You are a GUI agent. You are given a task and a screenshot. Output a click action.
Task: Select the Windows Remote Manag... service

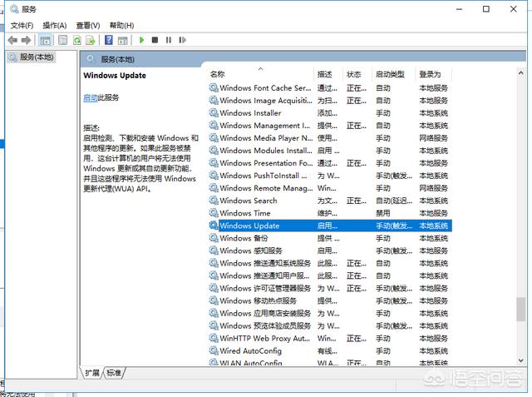tap(330, 188)
